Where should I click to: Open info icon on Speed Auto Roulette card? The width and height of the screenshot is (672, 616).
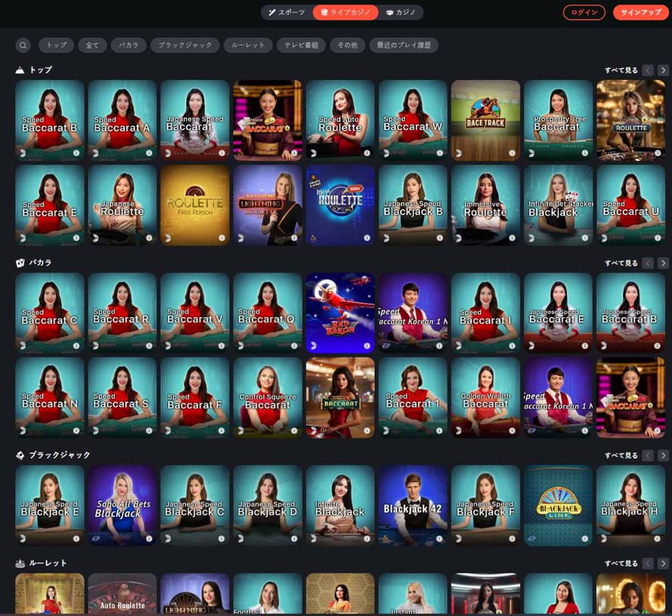pos(367,153)
